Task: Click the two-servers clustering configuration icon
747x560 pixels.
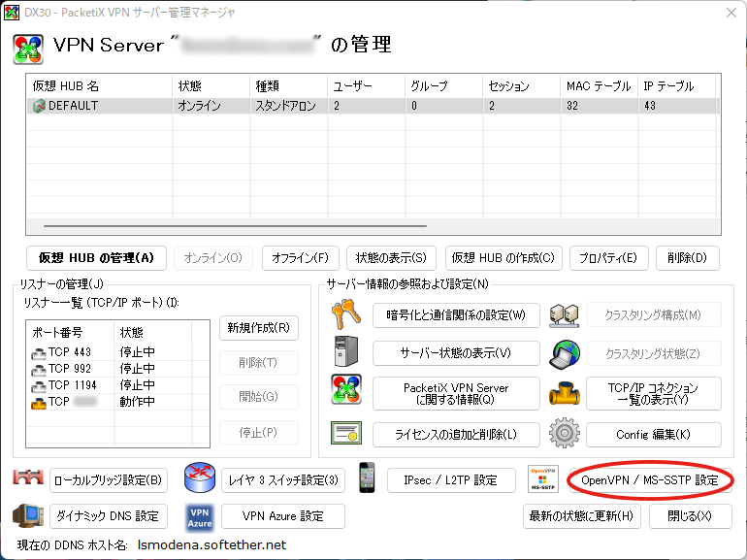Action: (x=564, y=315)
